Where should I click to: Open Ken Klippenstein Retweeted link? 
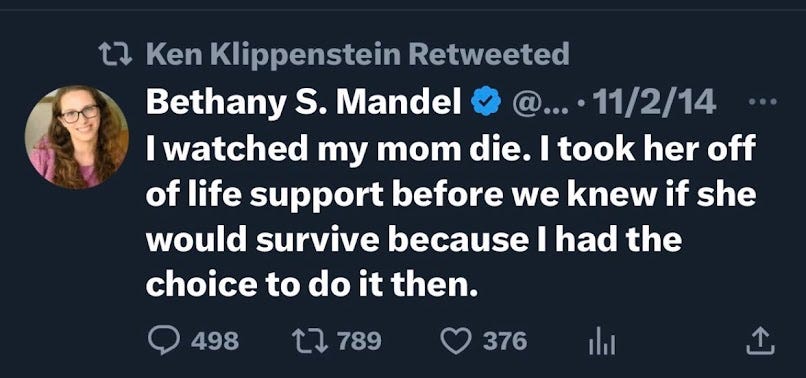pyautogui.click(x=358, y=54)
